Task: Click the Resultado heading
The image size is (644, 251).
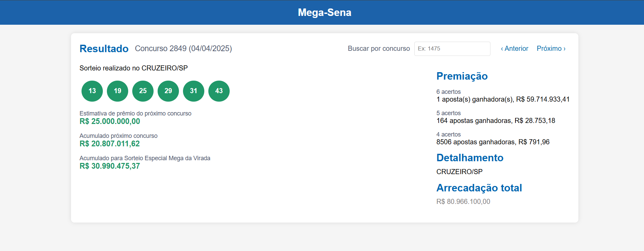Action: click(104, 49)
